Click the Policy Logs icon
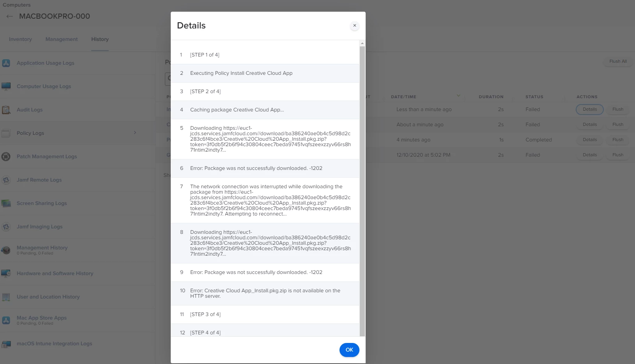 pyautogui.click(x=6, y=133)
